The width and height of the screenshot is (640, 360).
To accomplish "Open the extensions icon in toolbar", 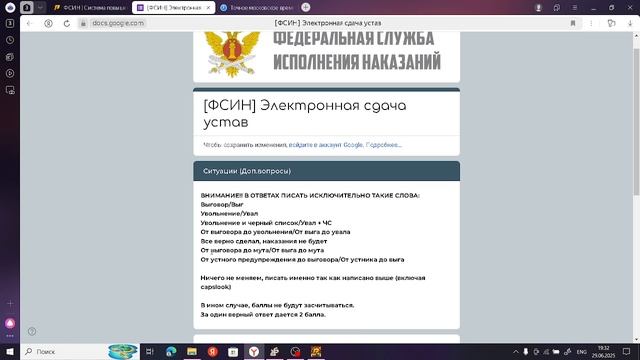I will [x=611, y=23].
